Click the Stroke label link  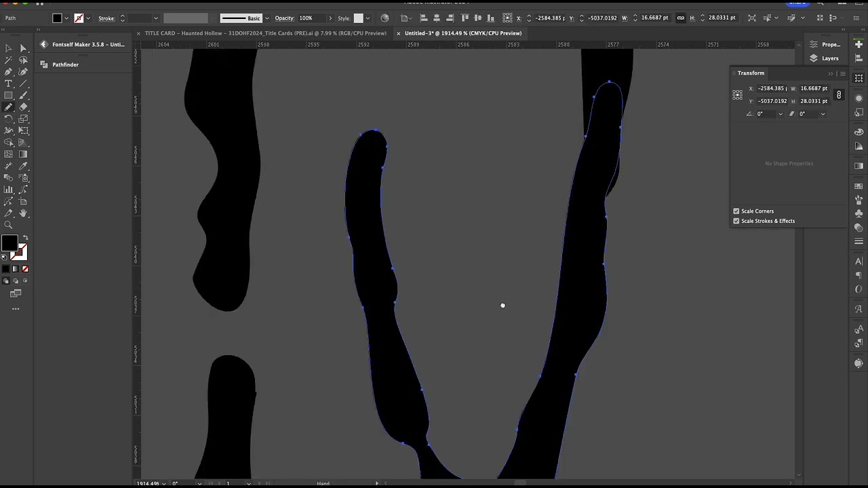(106, 18)
